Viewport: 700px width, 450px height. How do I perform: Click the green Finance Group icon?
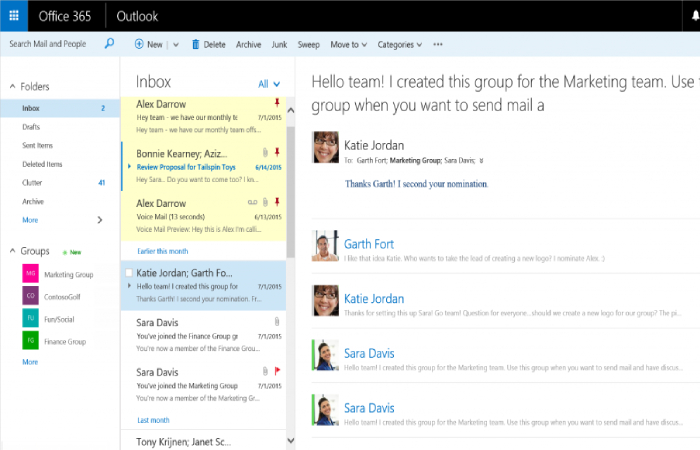[x=31, y=341]
